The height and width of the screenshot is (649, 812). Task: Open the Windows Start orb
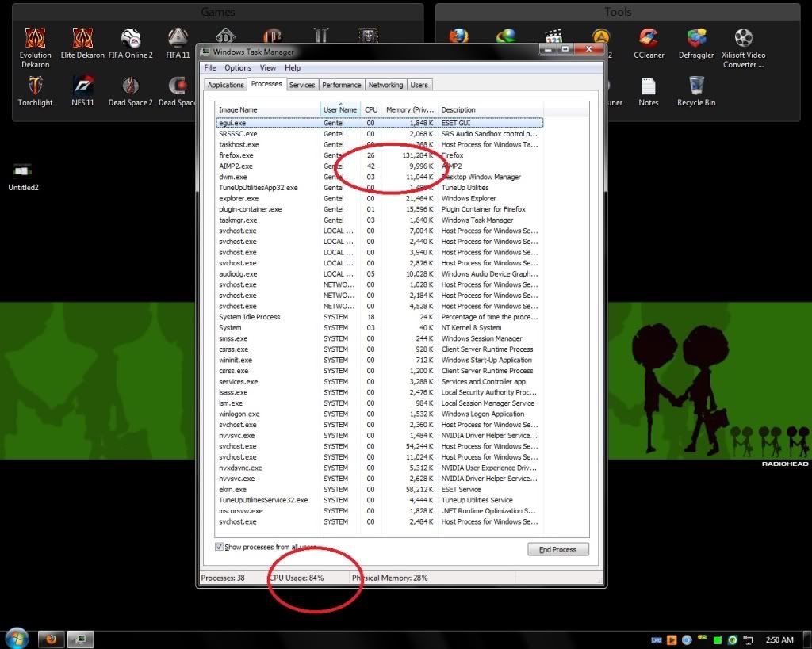click(x=17, y=639)
